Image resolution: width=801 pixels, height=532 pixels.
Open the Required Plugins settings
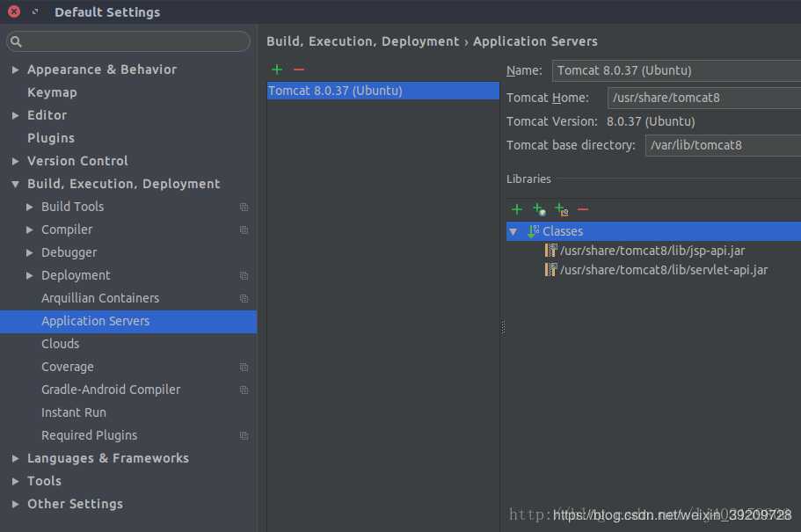(x=90, y=435)
